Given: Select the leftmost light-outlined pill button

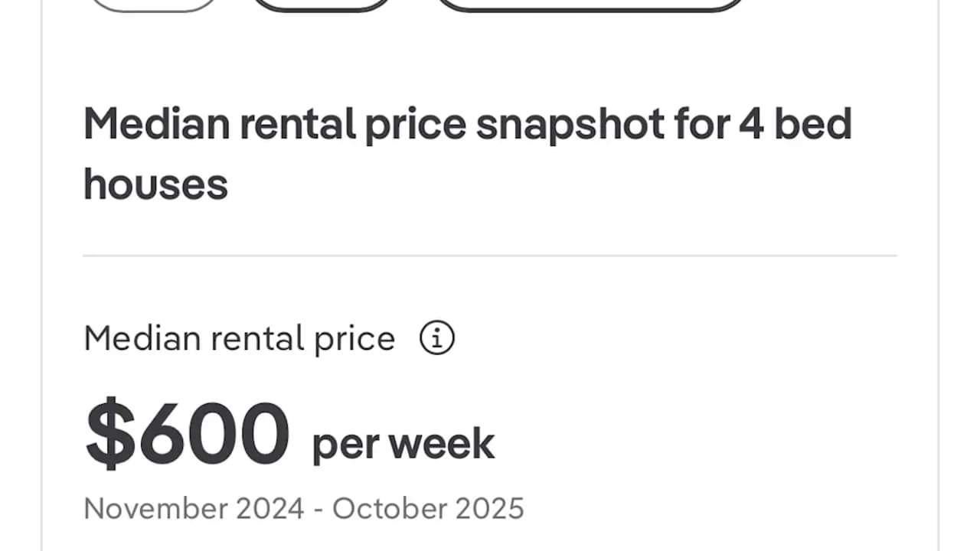Looking at the screenshot, I should [153, 5].
